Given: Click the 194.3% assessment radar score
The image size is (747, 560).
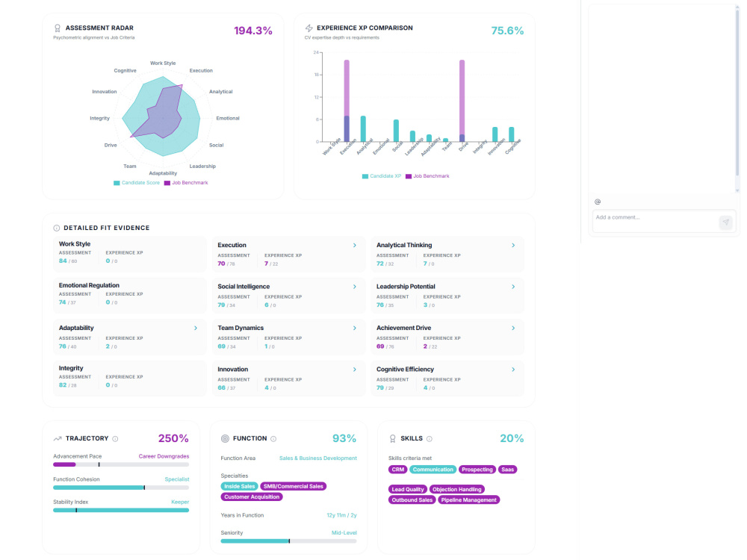Looking at the screenshot, I should tap(253, 31).
